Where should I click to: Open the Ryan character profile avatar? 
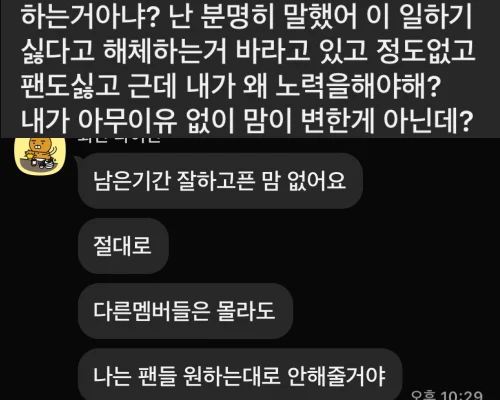pyautogui.click(x=40, y=155)
